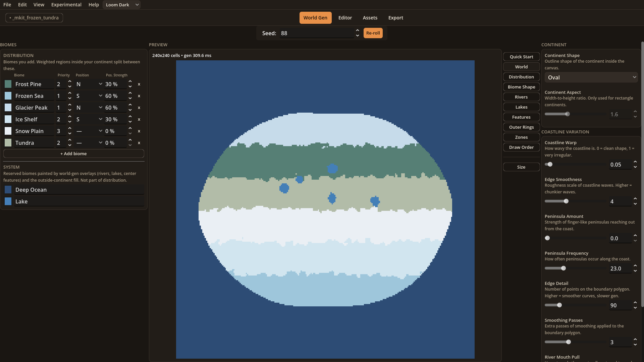Open the Experimental menu

tap(66, 5)
